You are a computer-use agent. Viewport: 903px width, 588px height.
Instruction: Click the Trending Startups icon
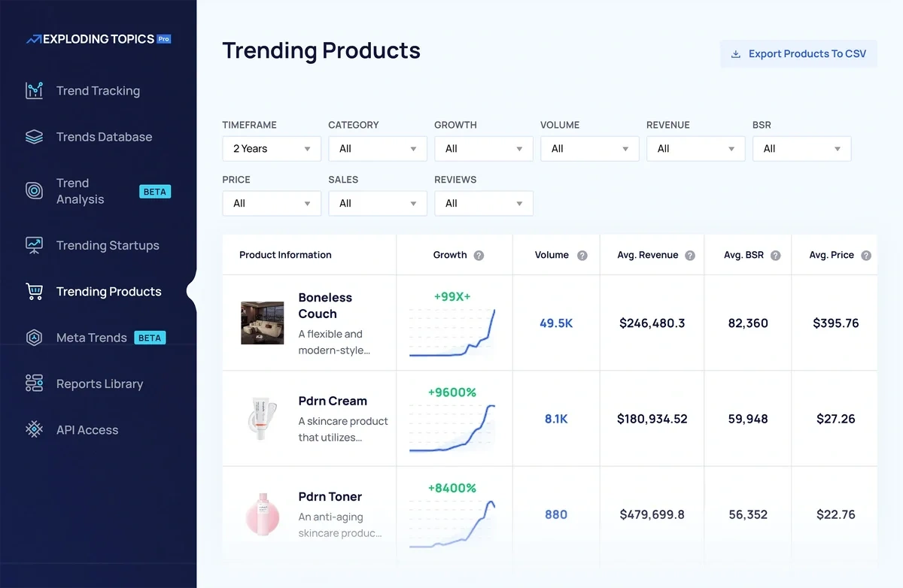pyautogui.click(x=34, y=245)
